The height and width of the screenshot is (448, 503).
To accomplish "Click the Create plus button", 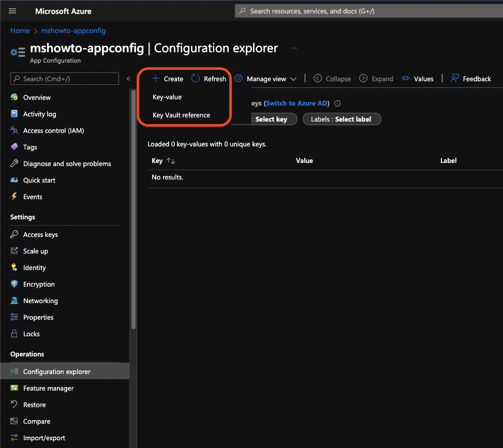I will click(167, 79).
